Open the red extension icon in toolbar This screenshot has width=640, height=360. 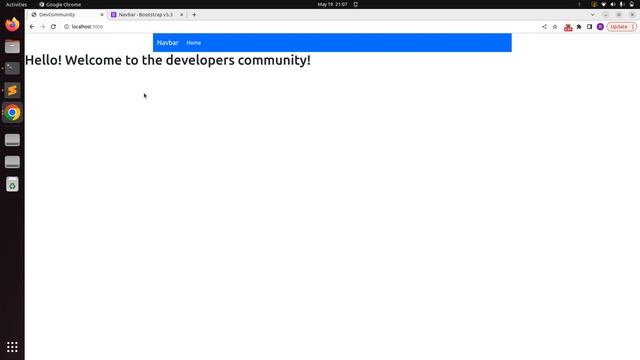pos(568,27)
